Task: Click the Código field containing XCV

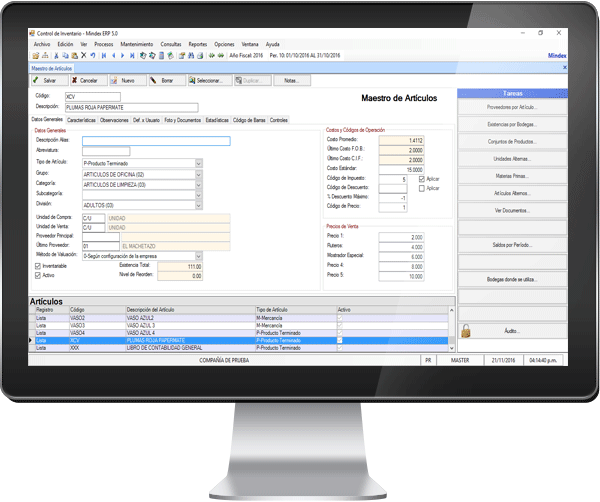Action: (x=93, y=97)
